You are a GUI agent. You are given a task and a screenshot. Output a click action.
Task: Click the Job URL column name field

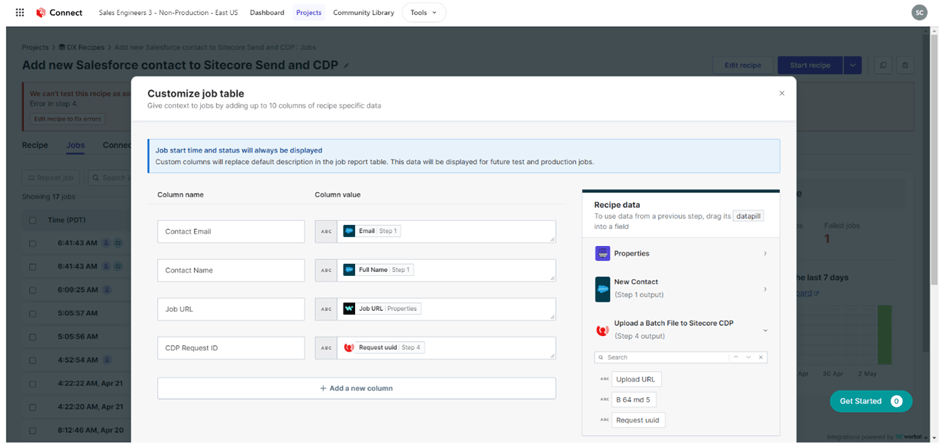[x=231, y=309]
